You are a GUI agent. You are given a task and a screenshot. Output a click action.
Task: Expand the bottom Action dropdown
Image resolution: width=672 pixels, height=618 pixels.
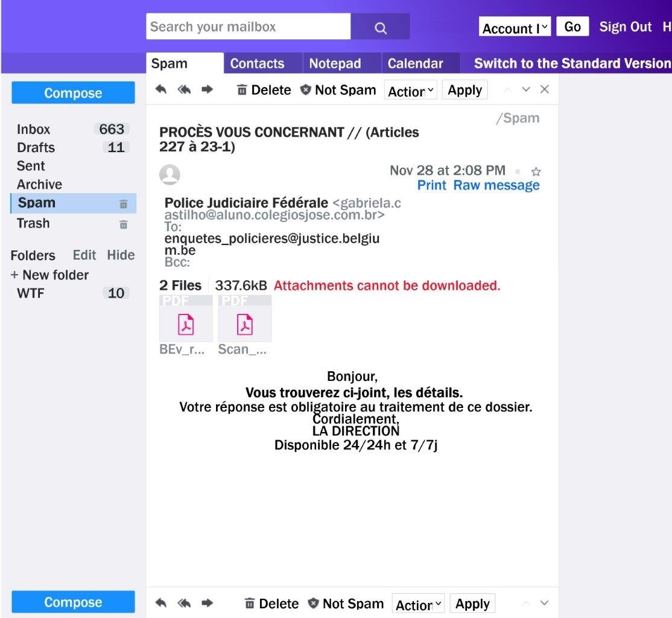click(x=418, y=604)
